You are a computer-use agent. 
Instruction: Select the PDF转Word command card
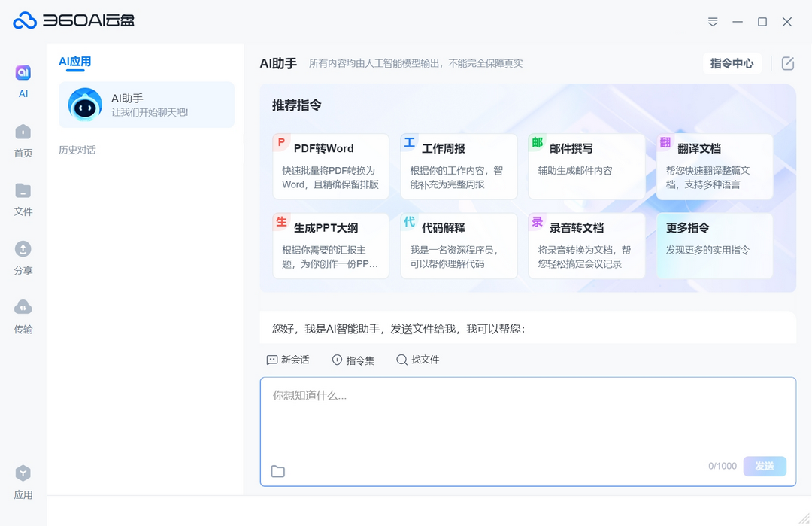point(331,166)
